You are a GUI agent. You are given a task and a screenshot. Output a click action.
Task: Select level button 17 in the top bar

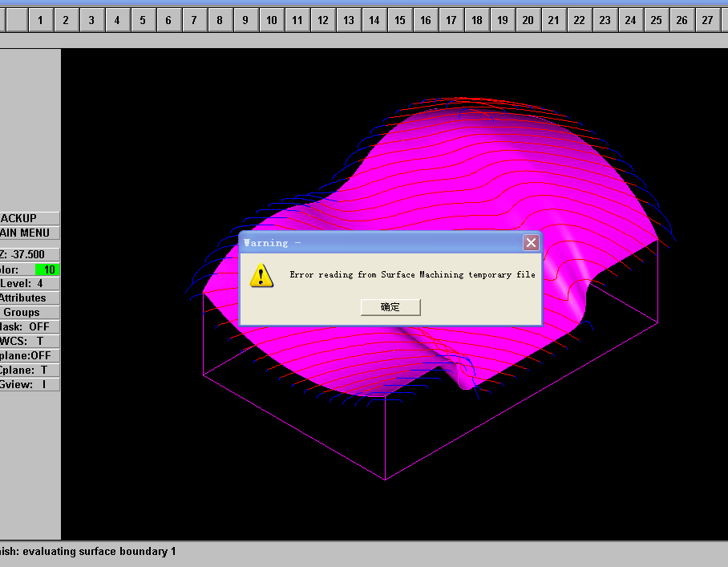[x=451, y=20]
